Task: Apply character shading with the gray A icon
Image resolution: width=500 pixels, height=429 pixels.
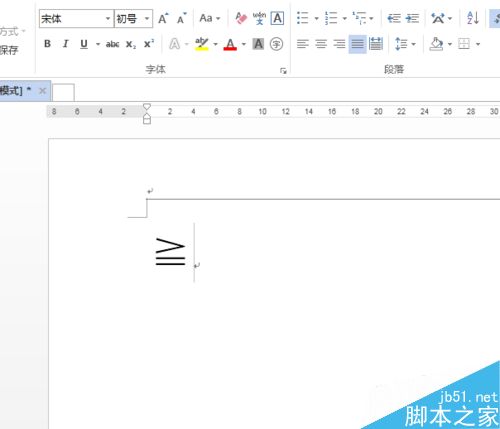Action: click(258, 44)
